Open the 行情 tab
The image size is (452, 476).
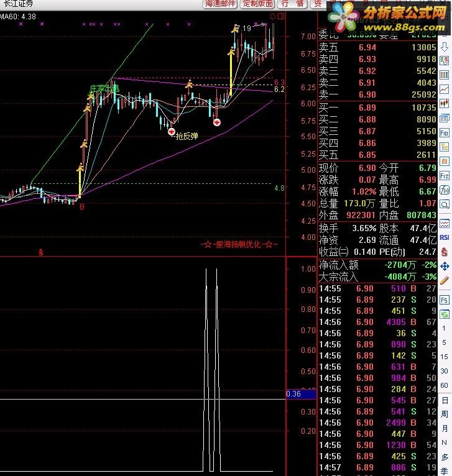[x=292, y=4]
